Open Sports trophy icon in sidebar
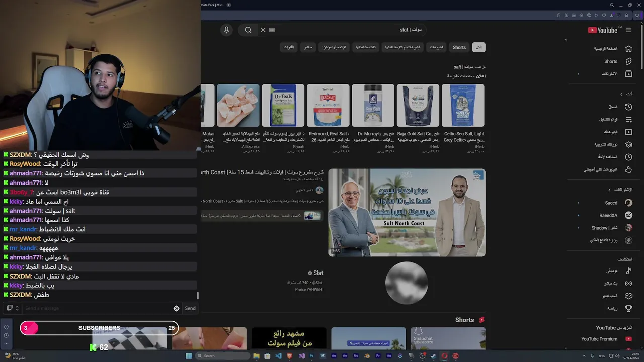This screenshot has height=362, width=644. coord(628,308)
